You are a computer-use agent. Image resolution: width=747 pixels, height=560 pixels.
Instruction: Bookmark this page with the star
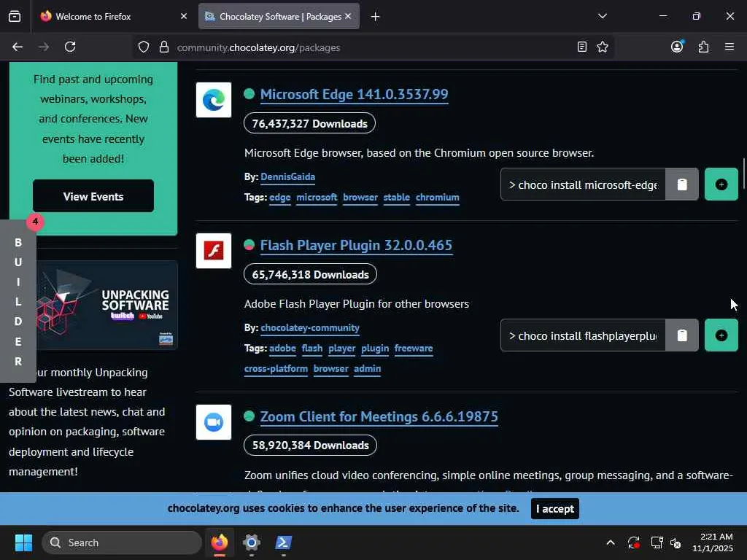pos(602,47)
